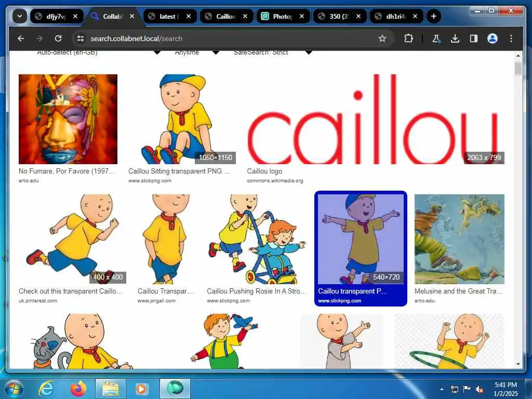Image resolution: width=532 pixels, height=399 pixels.
Task: Open a new browser tab
Action: coord(434,16)
